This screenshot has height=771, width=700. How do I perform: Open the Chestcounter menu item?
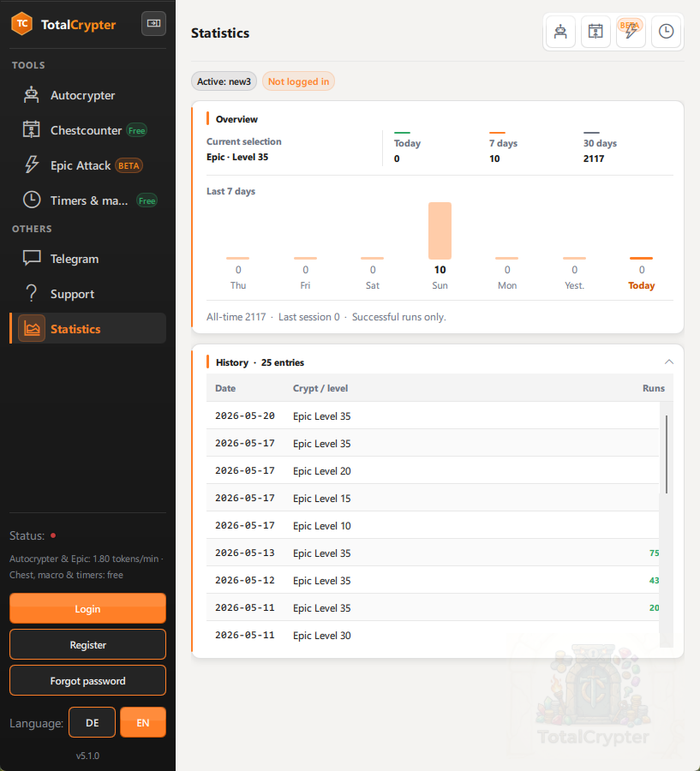click(88, 130)
